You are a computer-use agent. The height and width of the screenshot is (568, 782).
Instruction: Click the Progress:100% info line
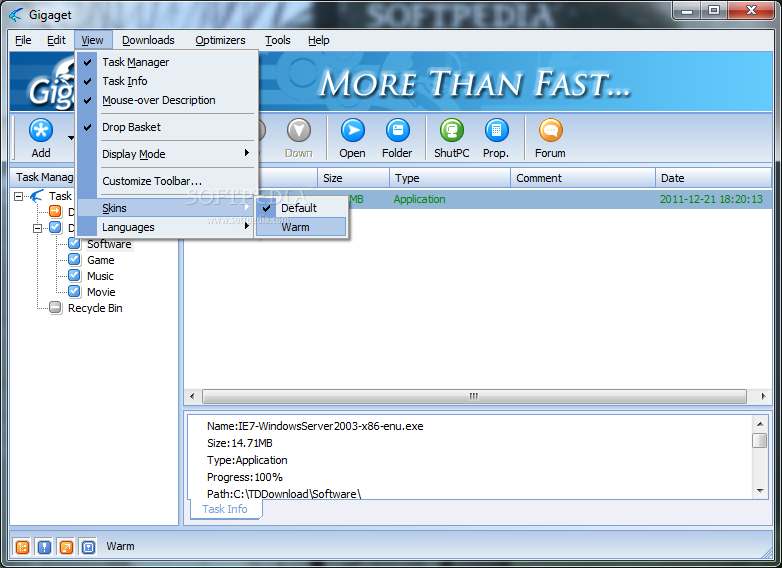[x=245, y=477]
